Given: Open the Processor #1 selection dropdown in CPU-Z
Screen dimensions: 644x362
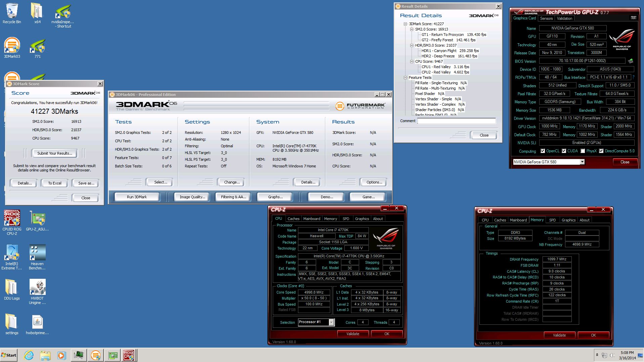Looking at the screenshot, I should 331,322.
